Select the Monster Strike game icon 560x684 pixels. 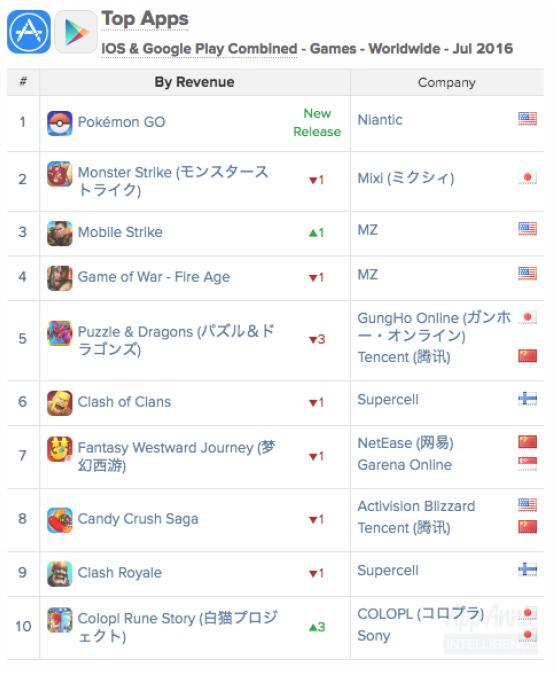click(60, 174)
